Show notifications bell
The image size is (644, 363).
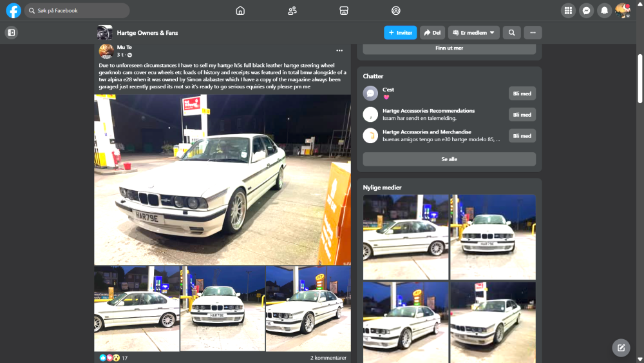[x=604, y=10]
